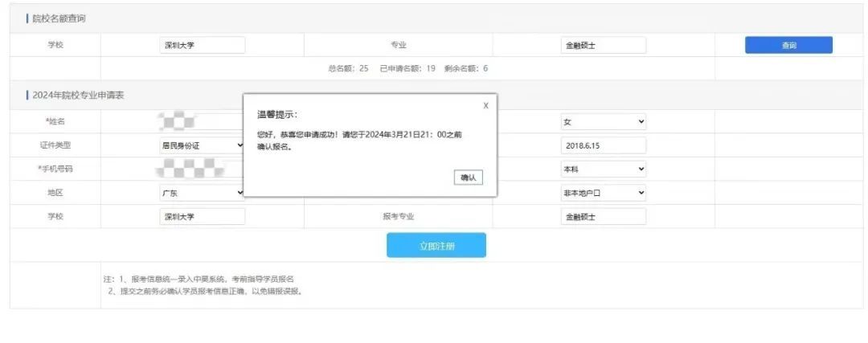868x343 pixels.
Task: Focus the date field showing 2018.6.15
Action: pyautogui.click(x=603, y=145)
